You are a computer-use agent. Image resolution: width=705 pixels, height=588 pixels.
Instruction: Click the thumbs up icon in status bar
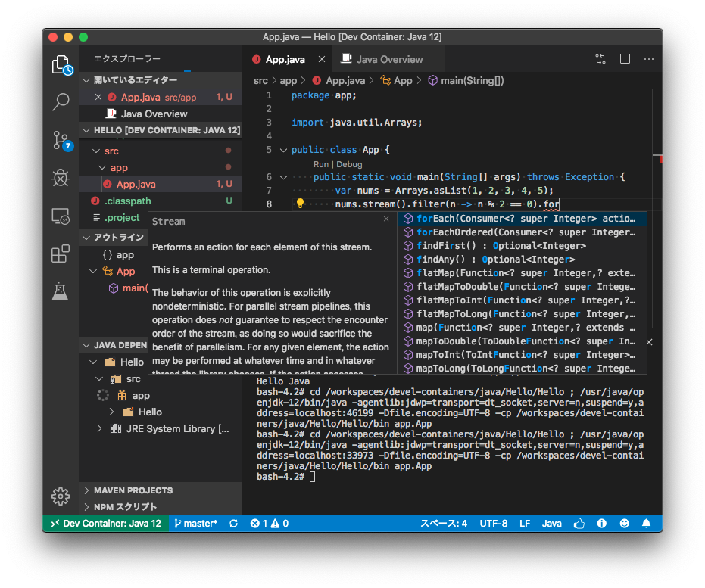tap(579, 524)
